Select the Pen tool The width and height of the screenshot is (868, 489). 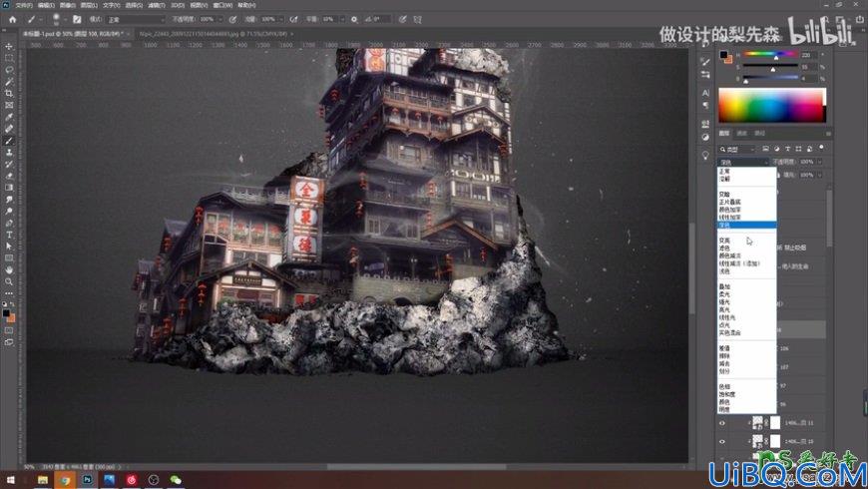pos(9,224)
